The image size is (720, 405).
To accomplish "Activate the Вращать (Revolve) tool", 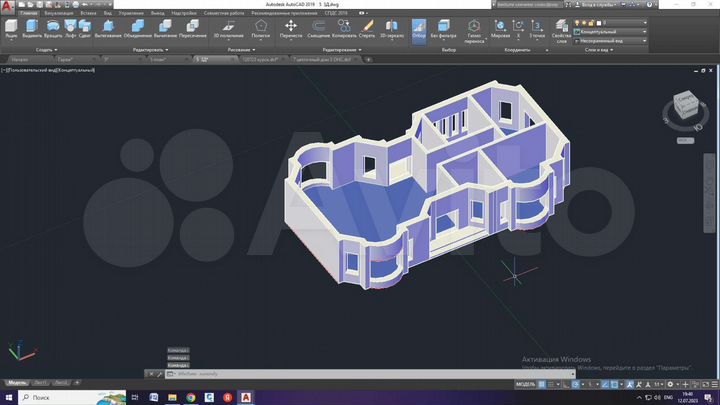I will (x=53, y=27).
